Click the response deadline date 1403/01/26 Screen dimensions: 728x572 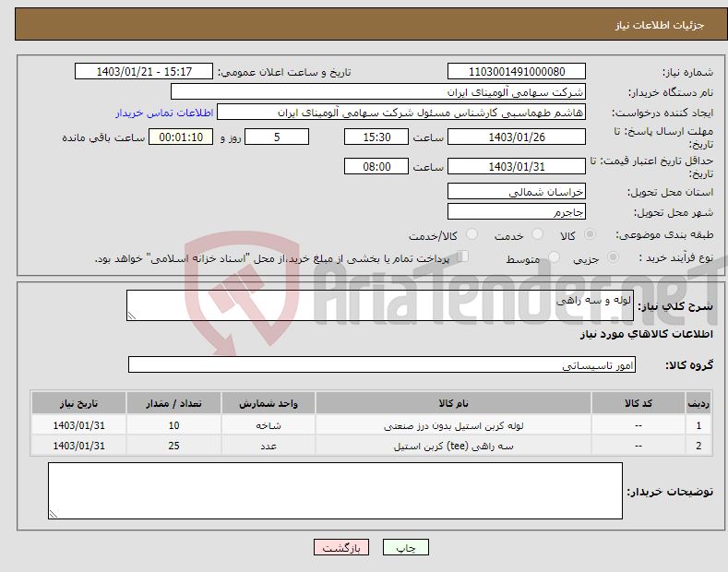(517, 137)
